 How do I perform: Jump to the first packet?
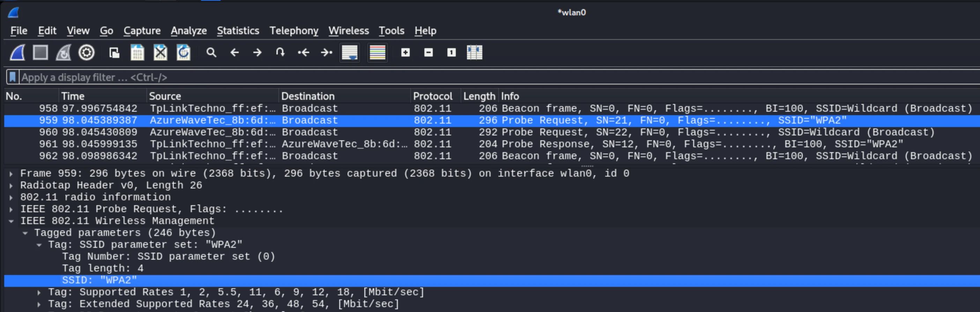coord(303,52)
